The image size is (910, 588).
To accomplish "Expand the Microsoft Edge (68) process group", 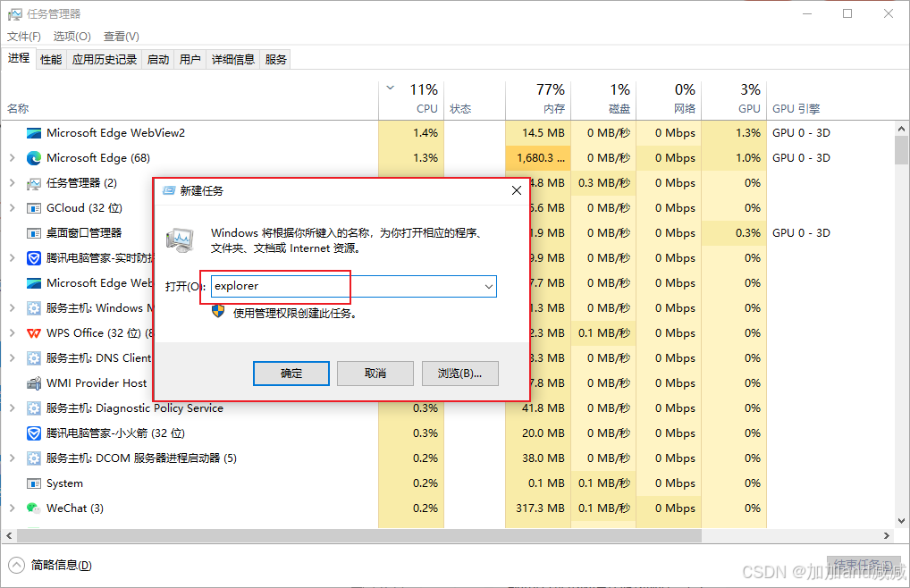I will (x=13, y=158).
